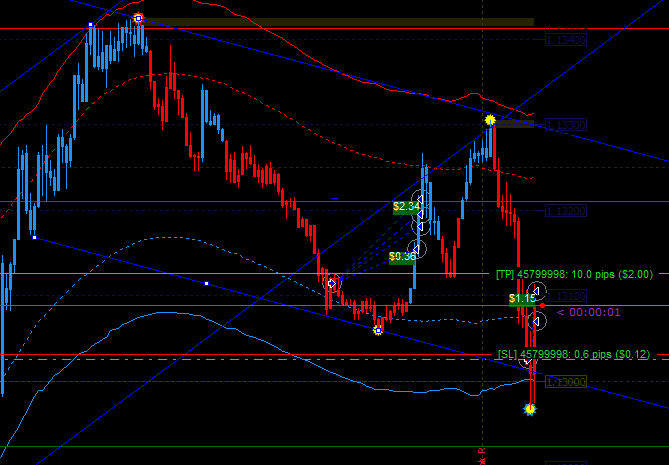Select the yellow marker at the mid-chart swing low
The image size is (669, 465).
click(378, 330)
